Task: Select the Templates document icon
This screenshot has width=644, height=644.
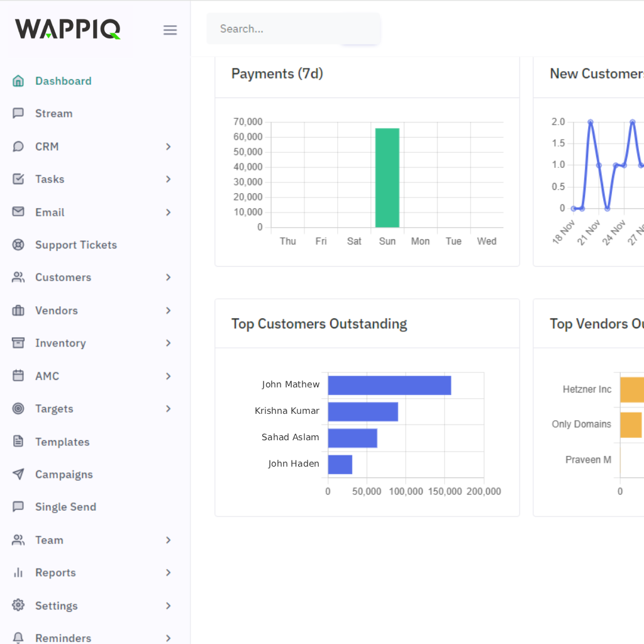Action: pyautogui.click(x=18, y=441)
